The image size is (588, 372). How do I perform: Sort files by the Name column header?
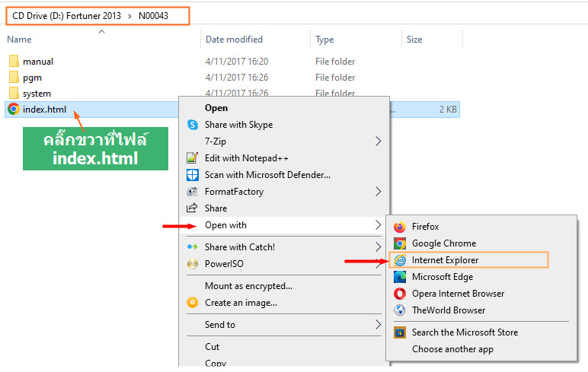tap(20, 40)
